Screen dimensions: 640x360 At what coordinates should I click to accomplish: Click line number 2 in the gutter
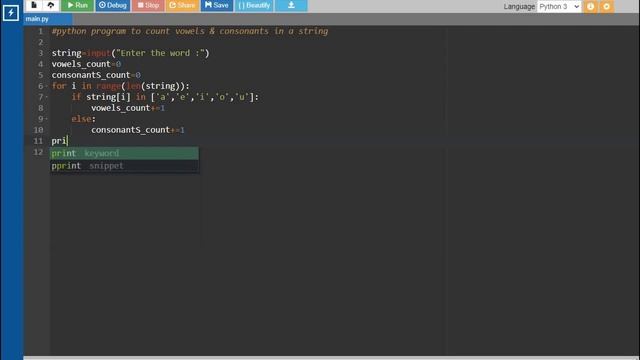pyautogui.click(x=40, y=42)
